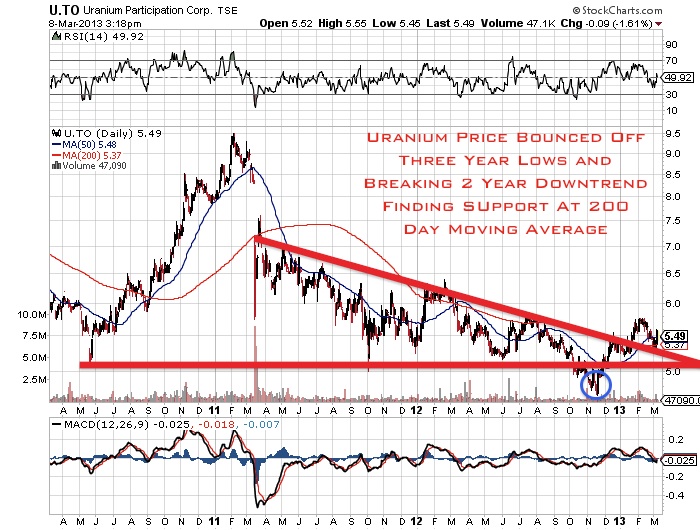The width and height of the screenshot is (700, 530).
Task: Click the blue circle marking the low
Action: click(596, 384)
